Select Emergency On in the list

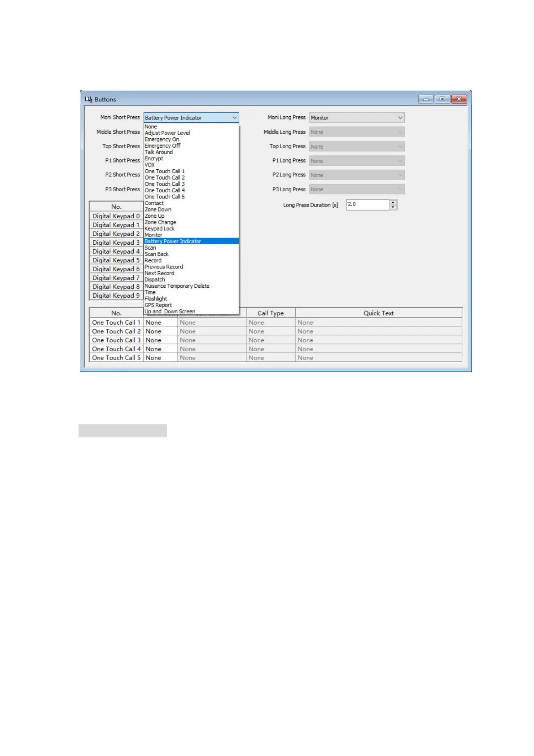[x=191, y=139]
